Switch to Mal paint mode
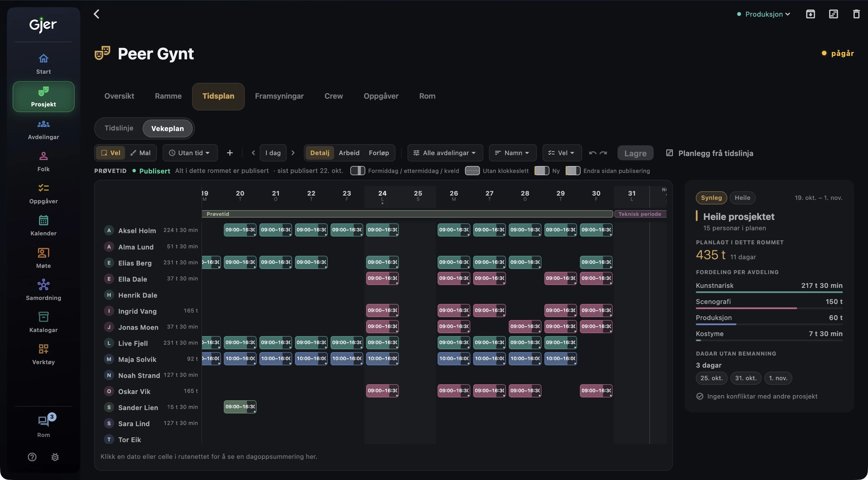 140,153
